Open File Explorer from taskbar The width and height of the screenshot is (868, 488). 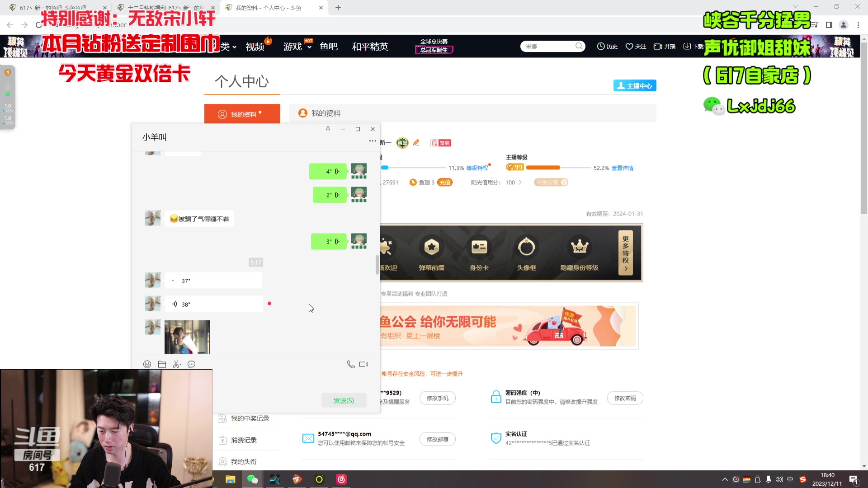[230, 479]
